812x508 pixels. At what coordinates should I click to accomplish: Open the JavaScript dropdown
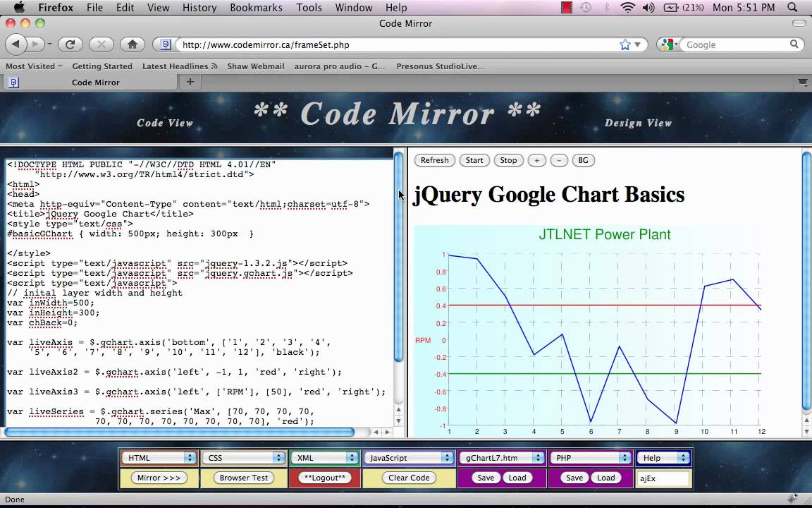pos(409,458)
